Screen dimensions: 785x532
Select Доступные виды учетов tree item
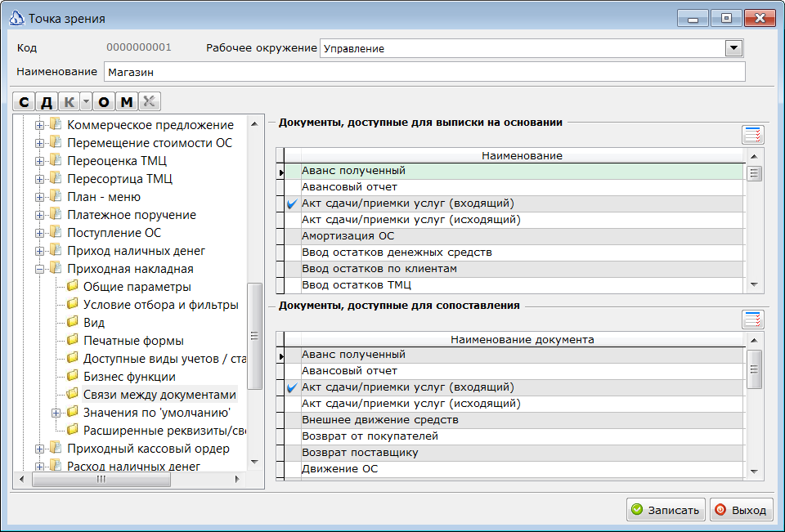click(x=164, y=359)
